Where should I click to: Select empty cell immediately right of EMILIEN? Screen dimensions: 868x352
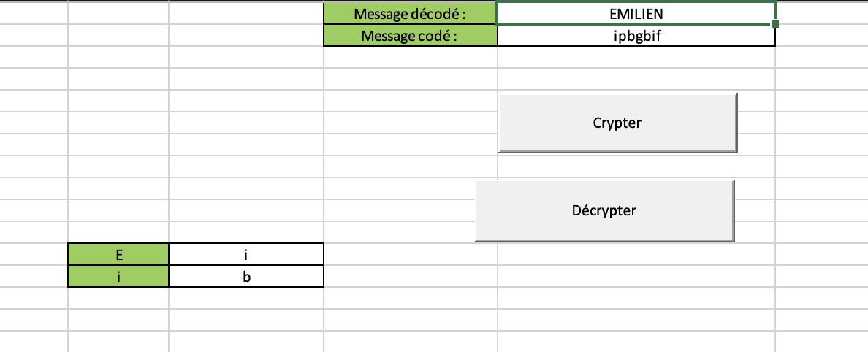click(x=821, y=14)
